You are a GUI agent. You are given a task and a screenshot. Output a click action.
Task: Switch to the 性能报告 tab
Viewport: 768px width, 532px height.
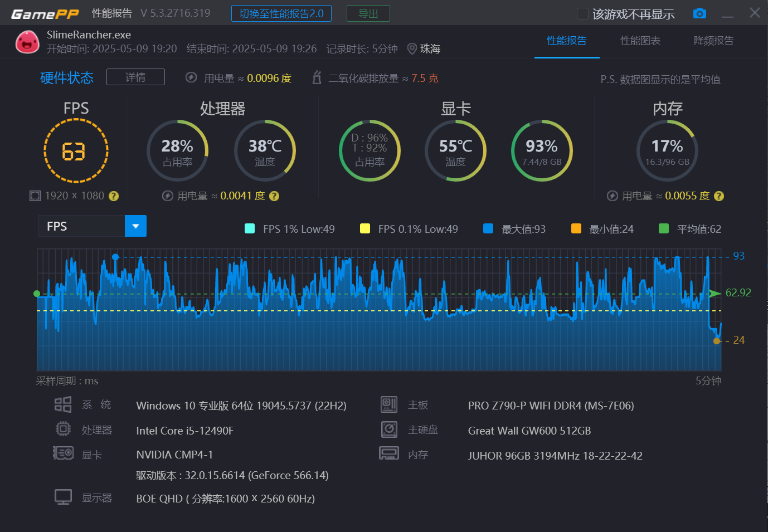pyautogui.click(x=567, y=41)
